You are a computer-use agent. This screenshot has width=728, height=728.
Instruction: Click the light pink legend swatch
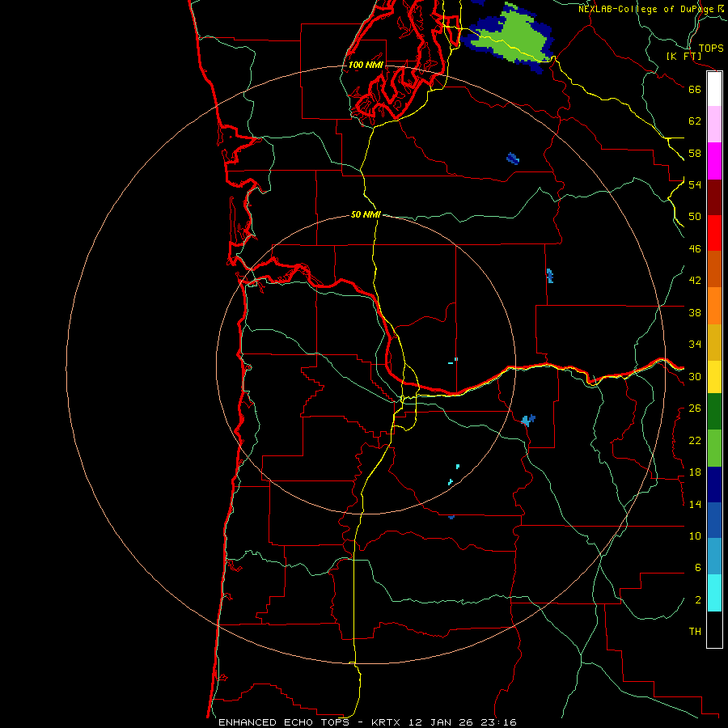[x=714, y=125]
